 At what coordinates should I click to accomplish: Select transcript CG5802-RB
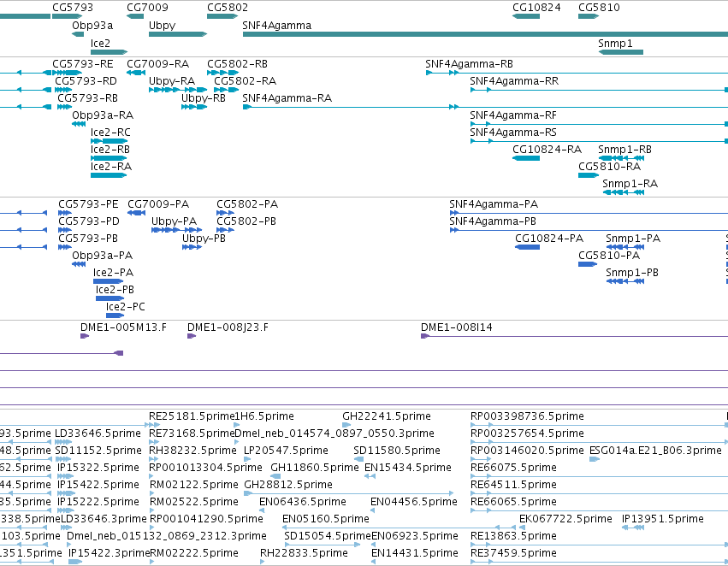237,63
